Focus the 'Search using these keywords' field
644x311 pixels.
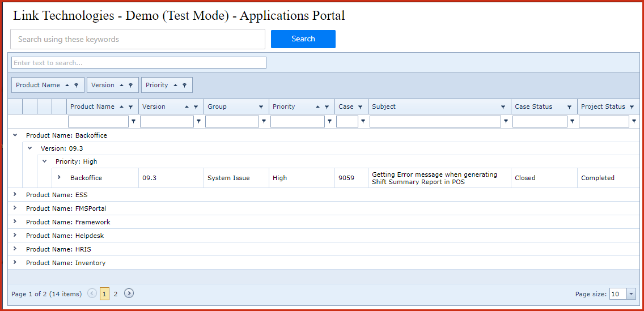pos(138,40)
